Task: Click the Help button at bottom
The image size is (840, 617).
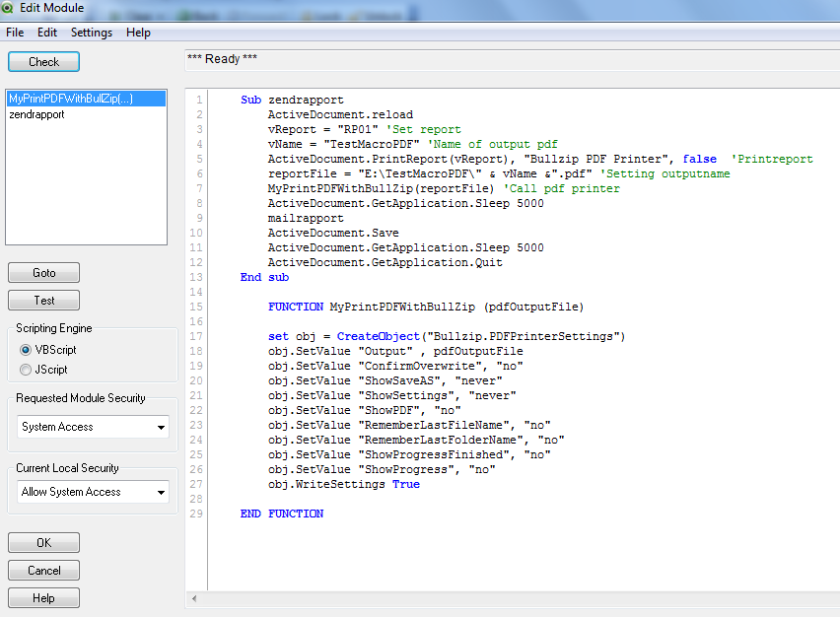Action: click(43, 598)
